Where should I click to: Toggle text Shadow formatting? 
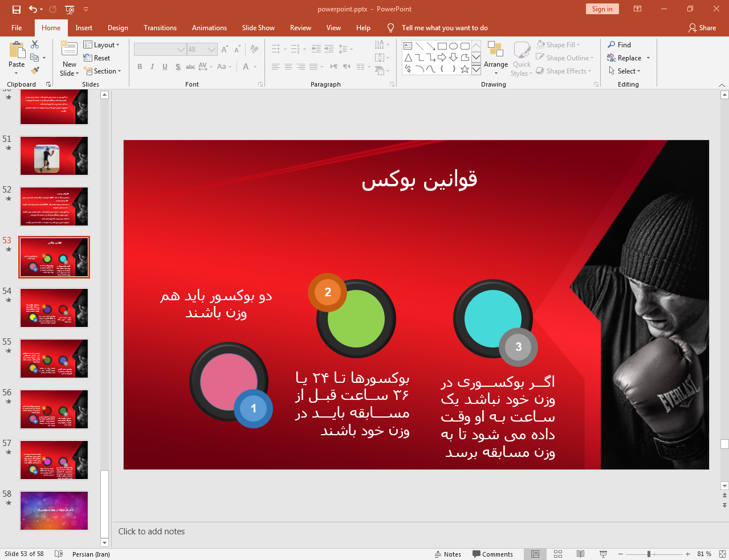coord(178,67)
